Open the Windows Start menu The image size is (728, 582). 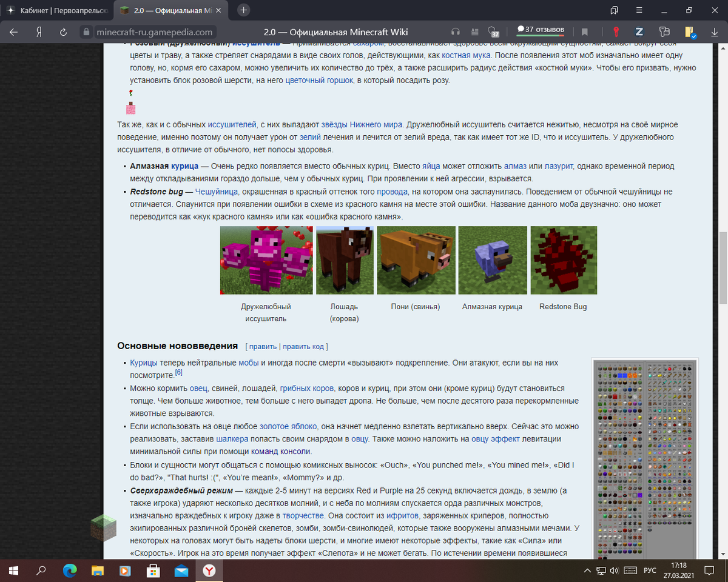pyautogui.click(x=13, y=570)
